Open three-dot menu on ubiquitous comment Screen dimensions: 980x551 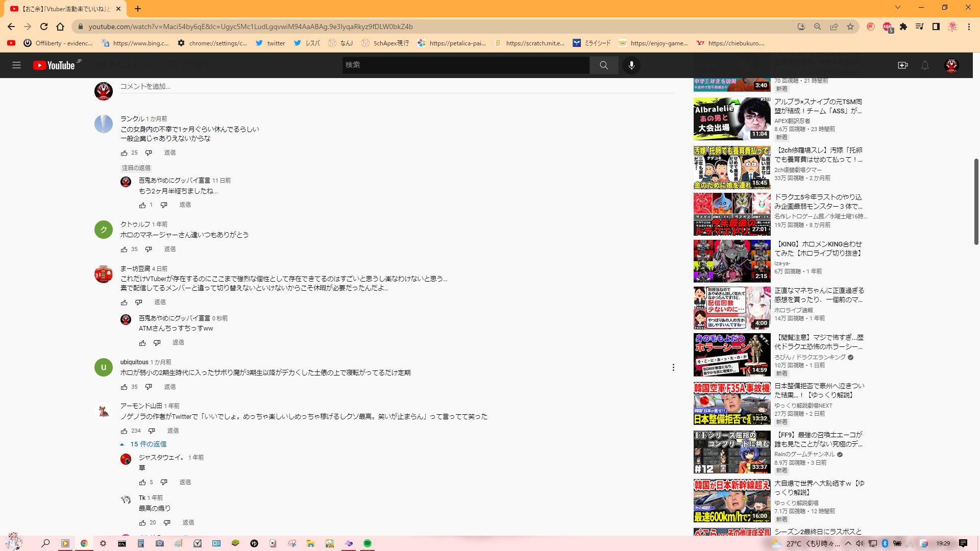click(x=673, y=367)
